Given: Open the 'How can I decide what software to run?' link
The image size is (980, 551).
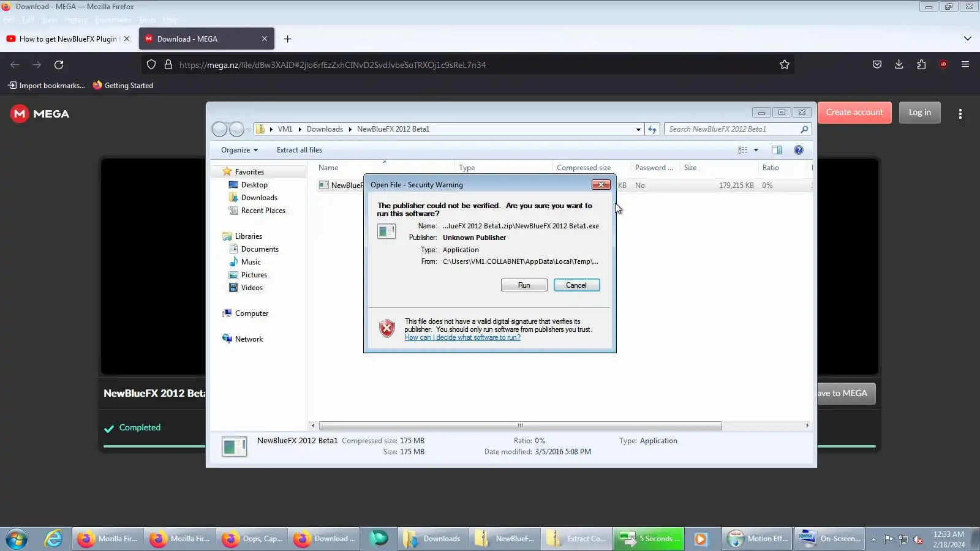Looking at the screenshot, I should pos(462,337).
